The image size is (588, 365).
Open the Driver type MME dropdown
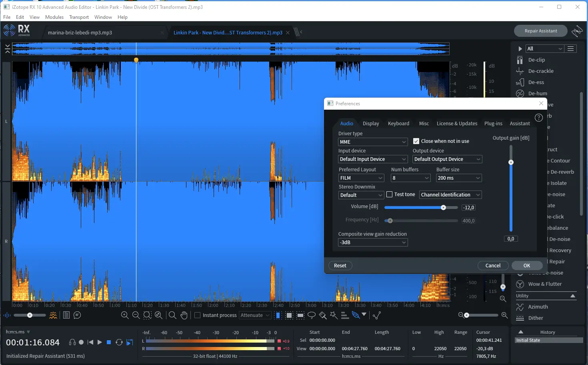point(372,142)
